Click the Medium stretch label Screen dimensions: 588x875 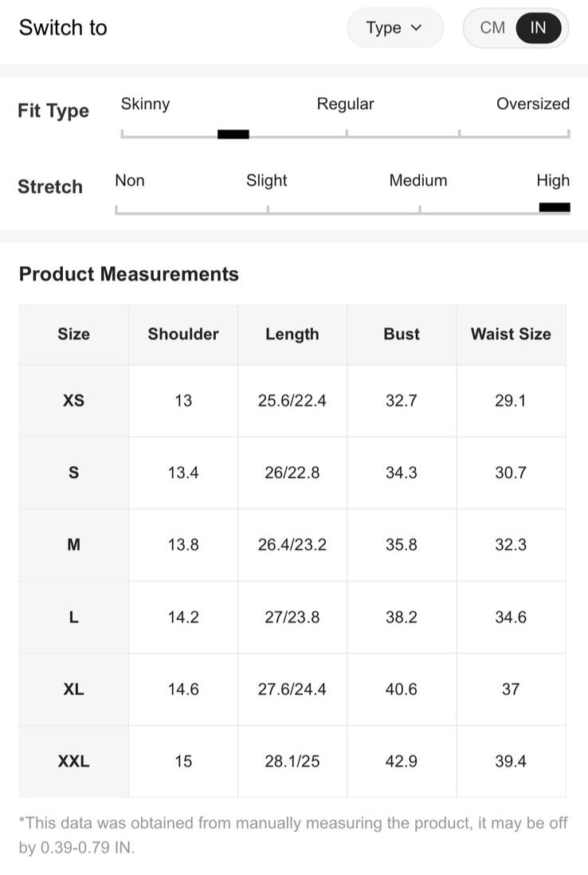pos(418,180)
